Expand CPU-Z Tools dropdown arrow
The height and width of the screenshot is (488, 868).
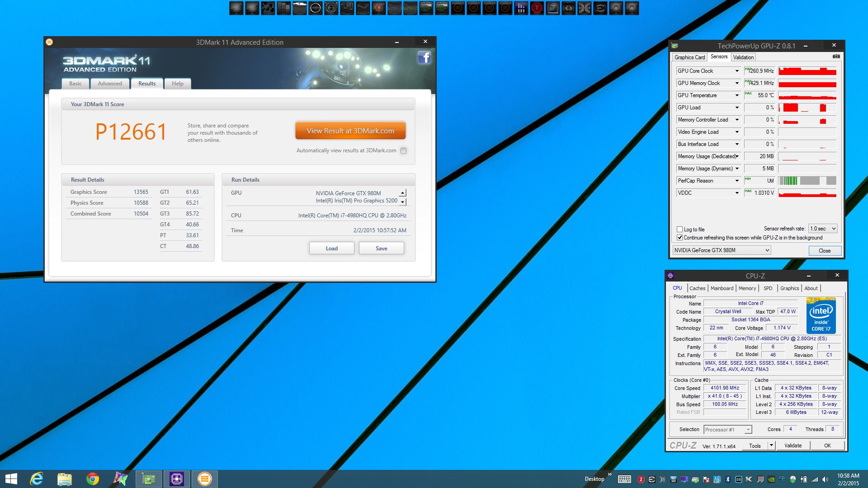[x=771, y=446]
